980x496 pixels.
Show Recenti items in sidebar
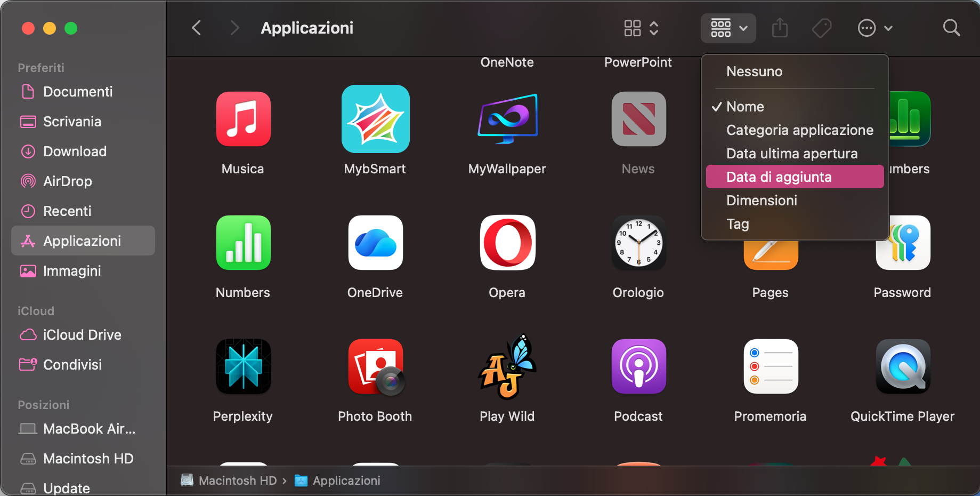83,211
